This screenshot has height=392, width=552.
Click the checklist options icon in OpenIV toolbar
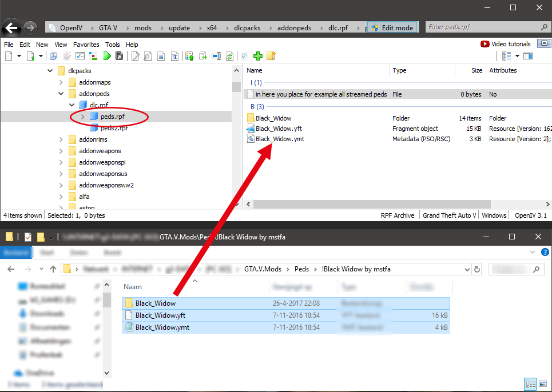point(80,56)
